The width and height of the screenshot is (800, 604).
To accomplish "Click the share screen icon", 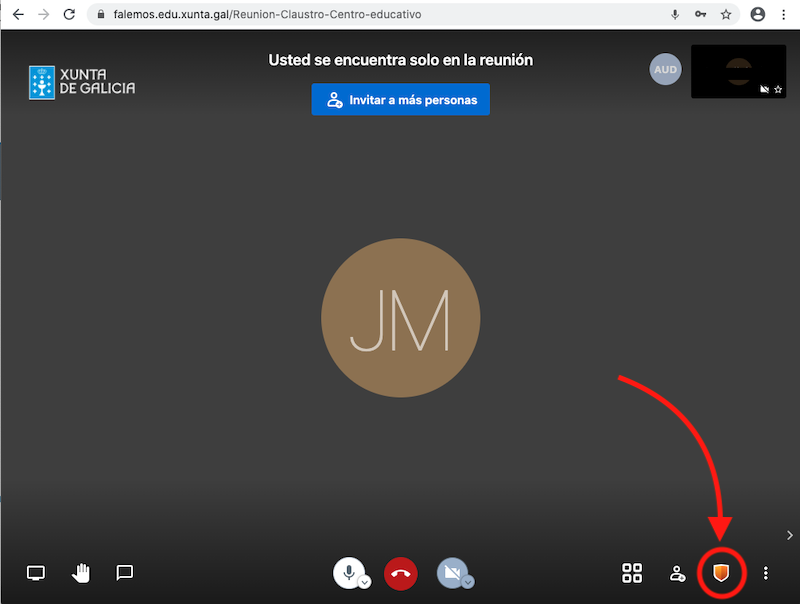I will [36, 573].
